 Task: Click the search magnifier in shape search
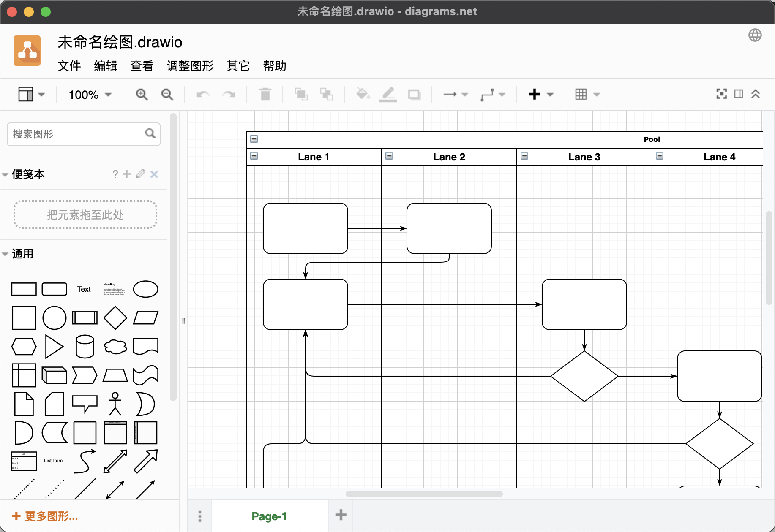[x=150, y=133]
